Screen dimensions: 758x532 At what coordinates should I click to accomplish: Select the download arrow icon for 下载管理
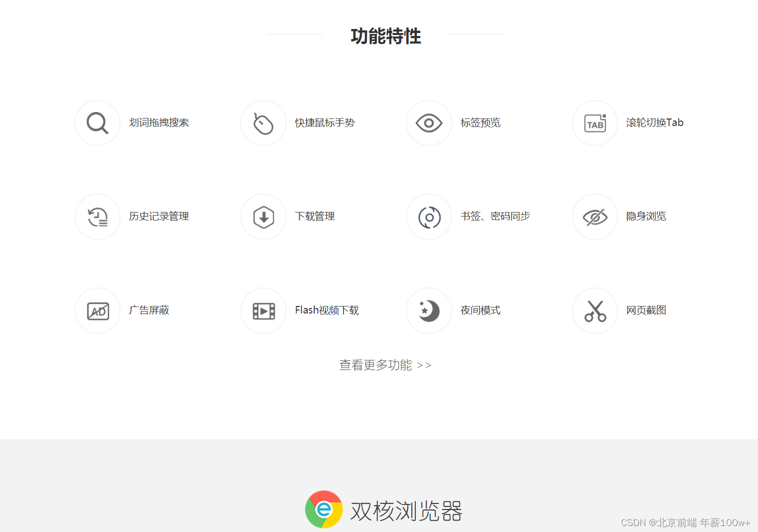pos(263,216)
